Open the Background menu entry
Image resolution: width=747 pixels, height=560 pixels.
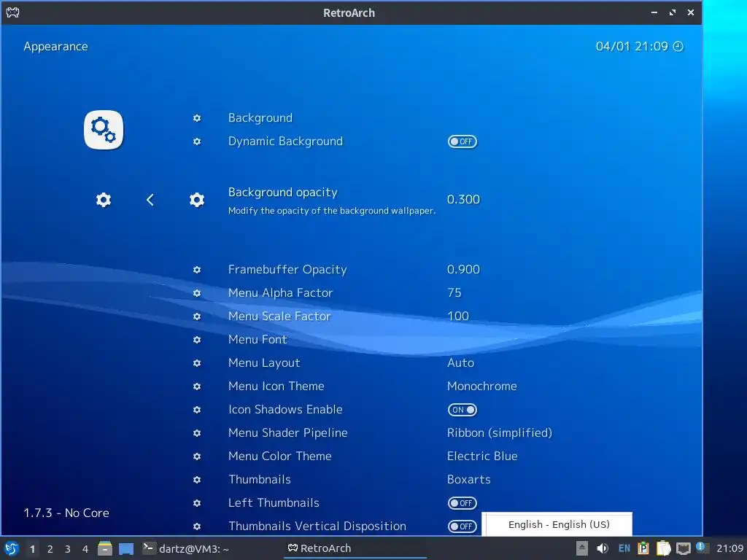[x=260, y=118]
